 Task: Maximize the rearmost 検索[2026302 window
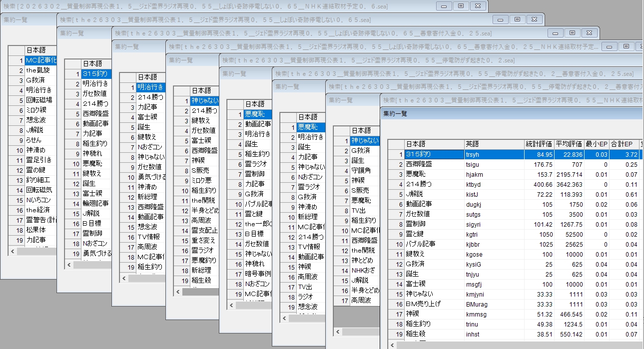pyautogui.click(x=461, y=6)
